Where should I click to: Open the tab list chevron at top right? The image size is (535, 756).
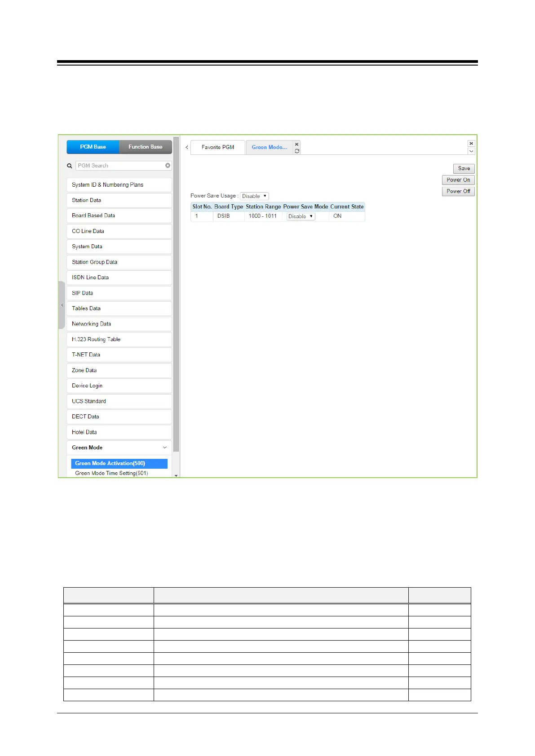471,151
